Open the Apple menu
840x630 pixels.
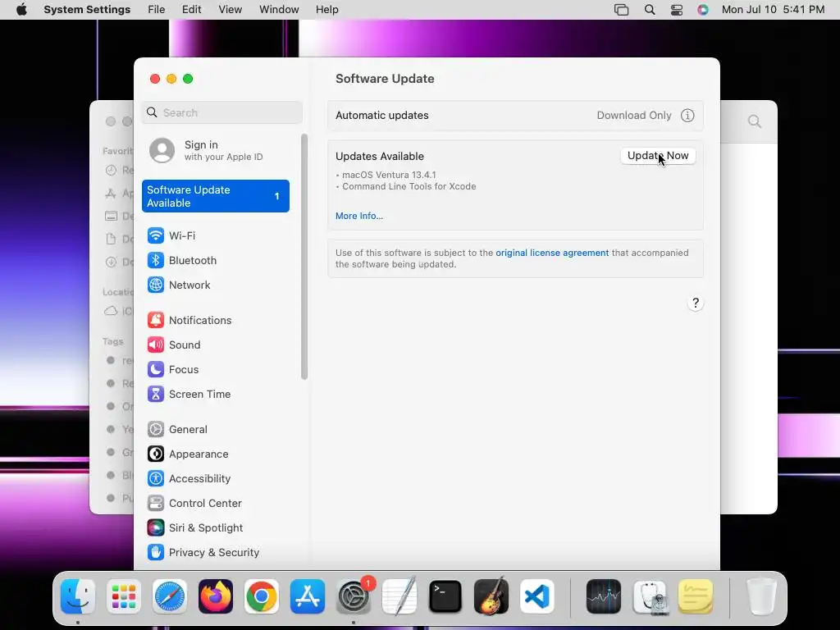point(21,10)
